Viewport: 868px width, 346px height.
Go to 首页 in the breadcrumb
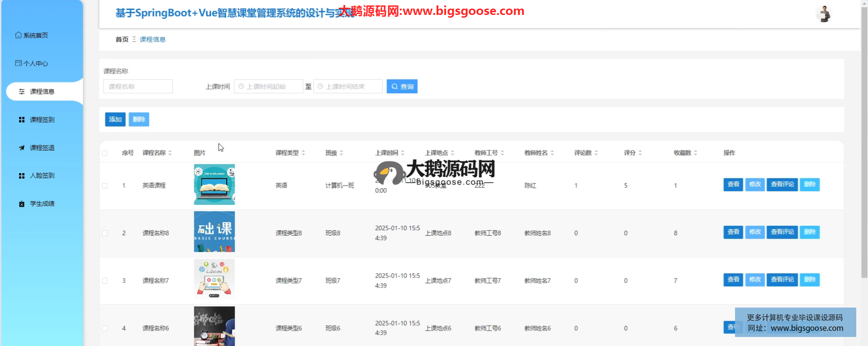pyautogui.click(x=122, y=40)
